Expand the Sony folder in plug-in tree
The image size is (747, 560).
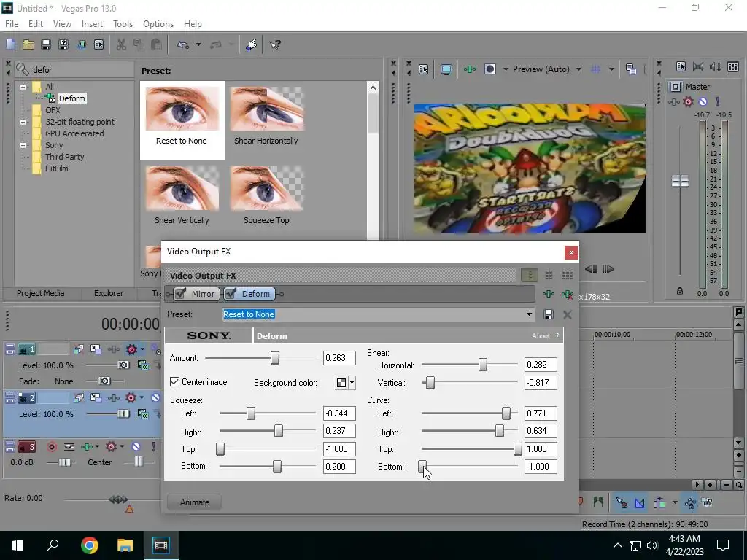[23, 145]
